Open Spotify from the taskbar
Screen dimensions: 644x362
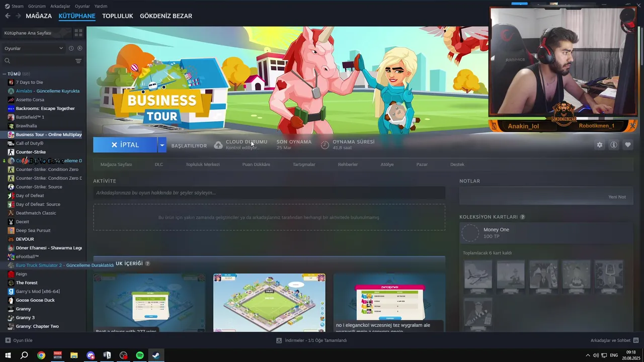[x=140, y=355]
